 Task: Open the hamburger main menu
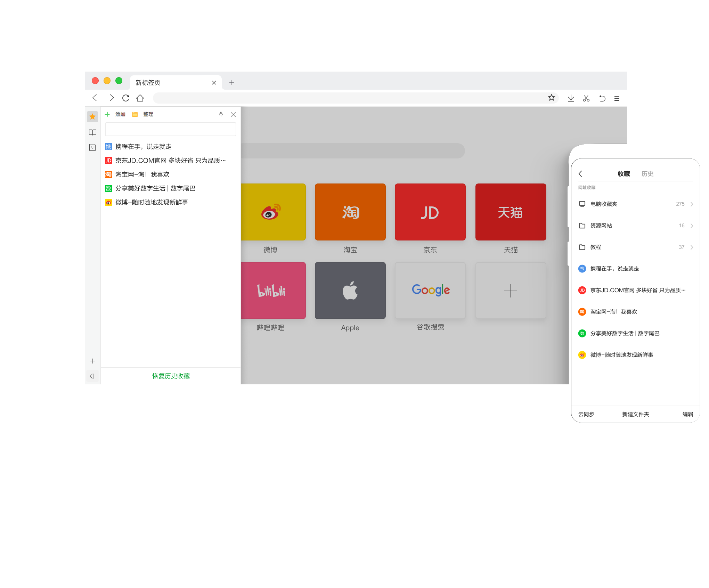[617, 98]
